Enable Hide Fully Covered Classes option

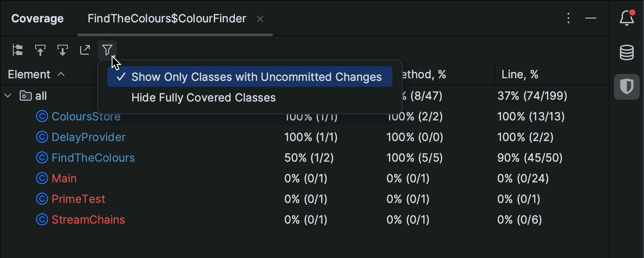coord(204,98)
